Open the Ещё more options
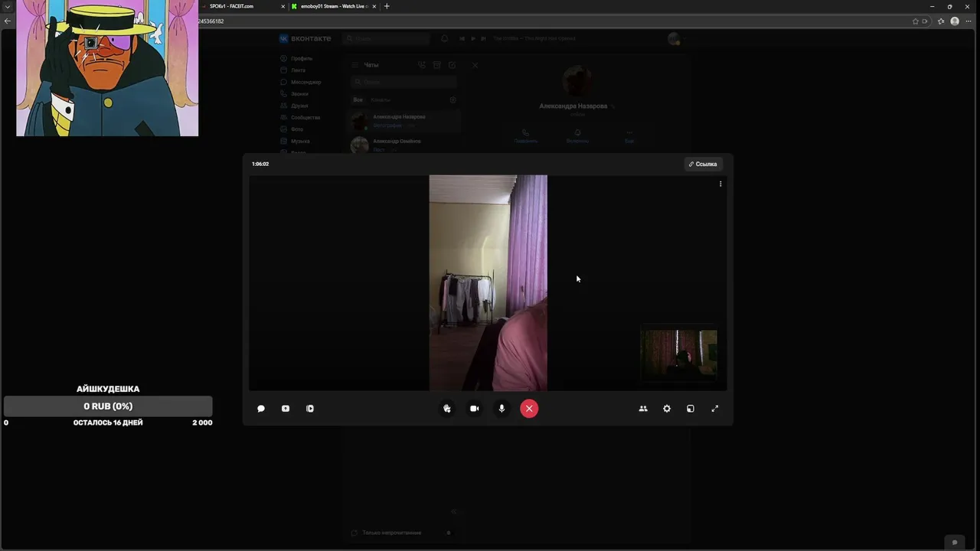 tap(629, 136)
